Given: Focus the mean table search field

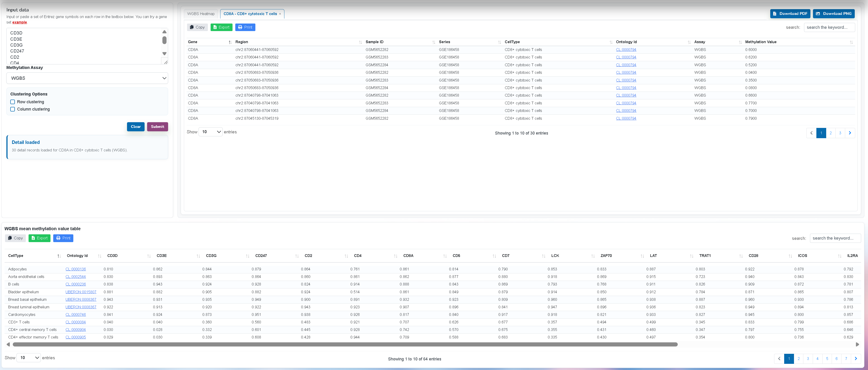Looking at the screenshot, I should 835,238.
